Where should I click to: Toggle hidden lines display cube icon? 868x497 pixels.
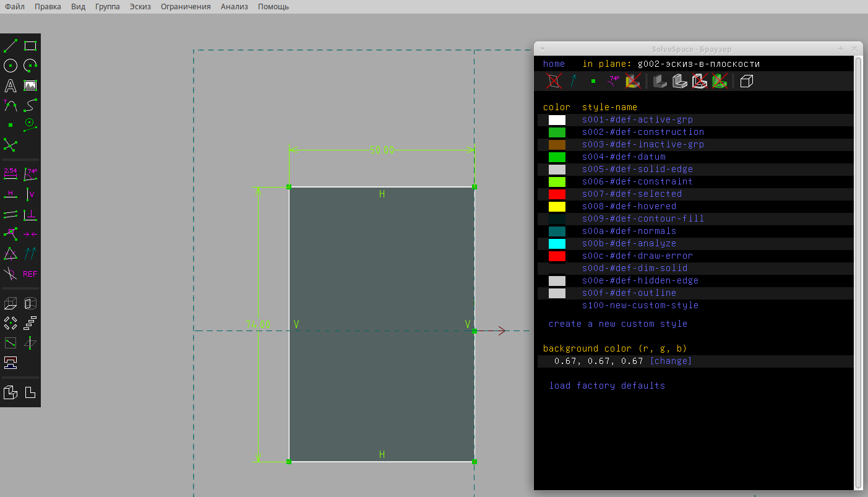click(747, 81)
